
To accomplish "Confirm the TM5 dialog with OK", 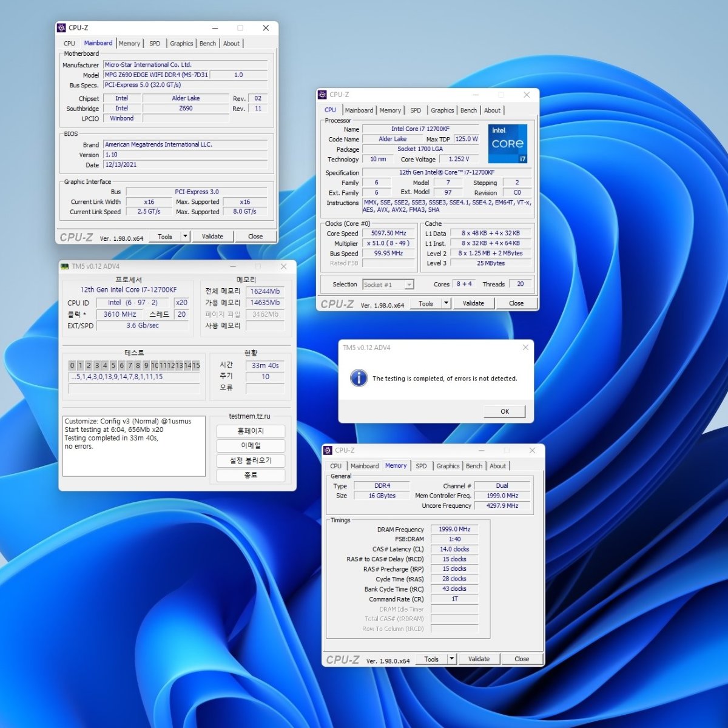I will coord(505,411).
